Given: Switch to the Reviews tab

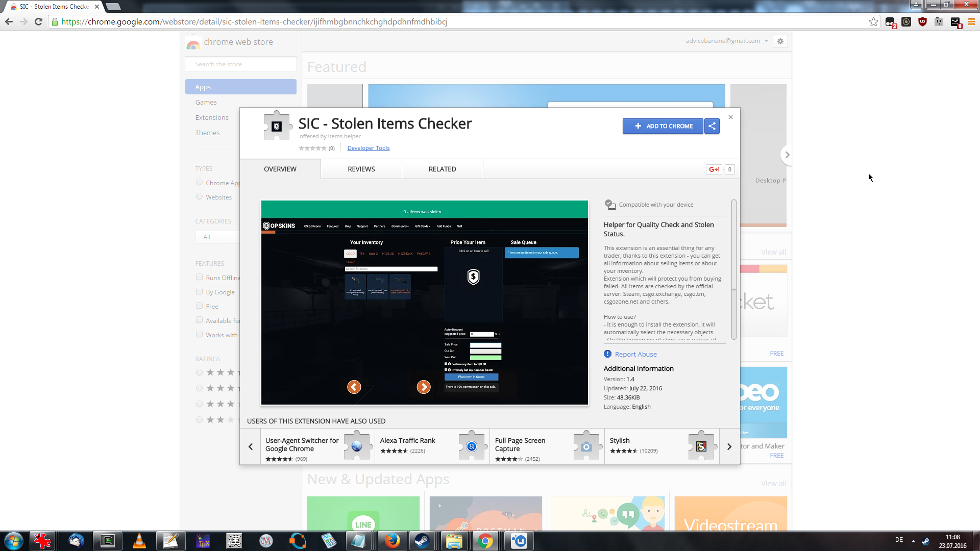Looking at the screenshot, I should (x=361, y=169).
